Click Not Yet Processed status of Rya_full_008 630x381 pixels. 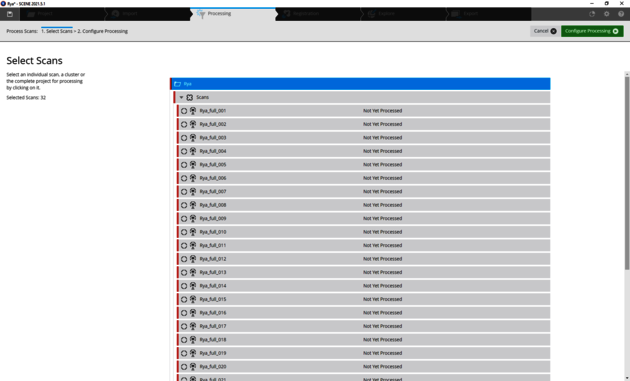[x=382, y=205]
